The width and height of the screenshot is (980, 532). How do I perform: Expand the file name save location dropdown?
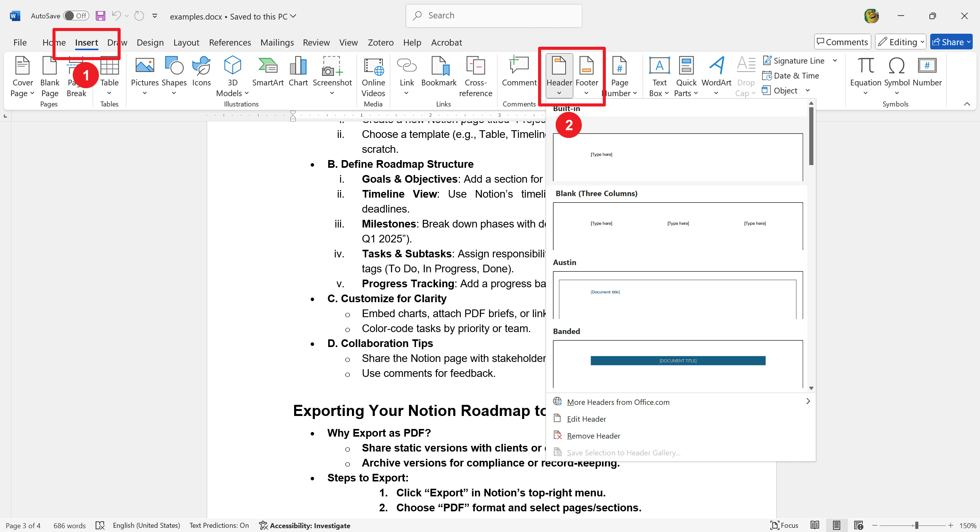tap(293, 16)
